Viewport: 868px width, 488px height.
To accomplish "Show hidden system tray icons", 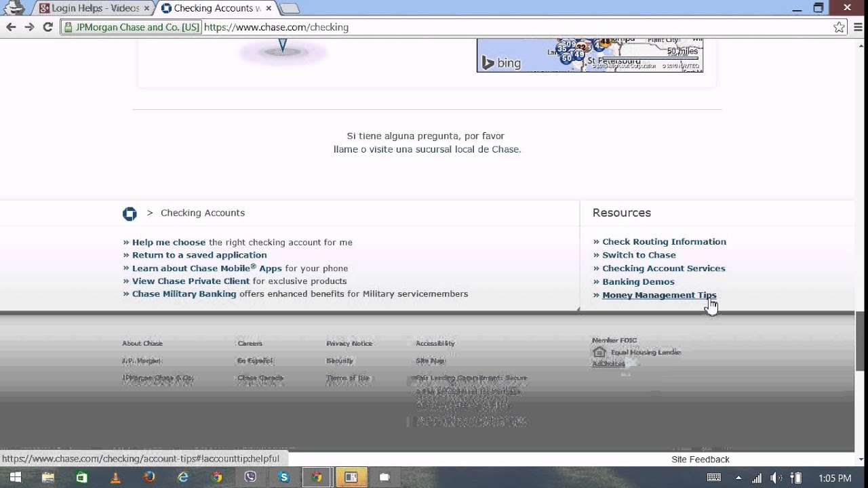I will (738, 478).
